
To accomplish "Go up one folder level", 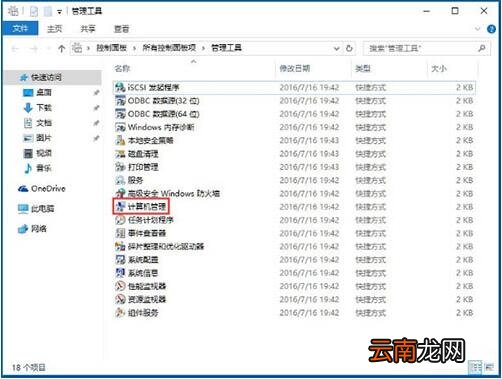I will 61,49.
